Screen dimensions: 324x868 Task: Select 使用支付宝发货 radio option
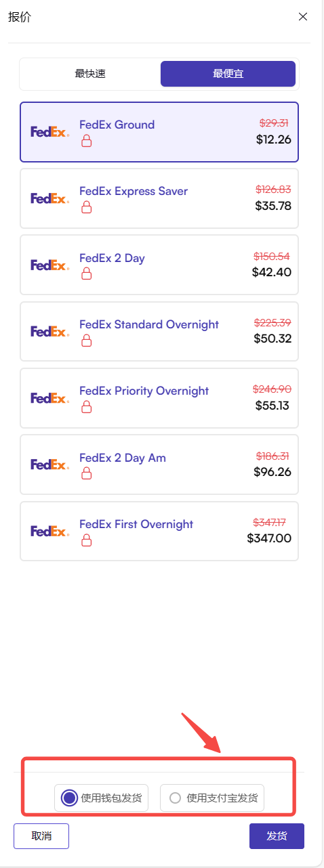pyautogui.click(x=212, y=798)
